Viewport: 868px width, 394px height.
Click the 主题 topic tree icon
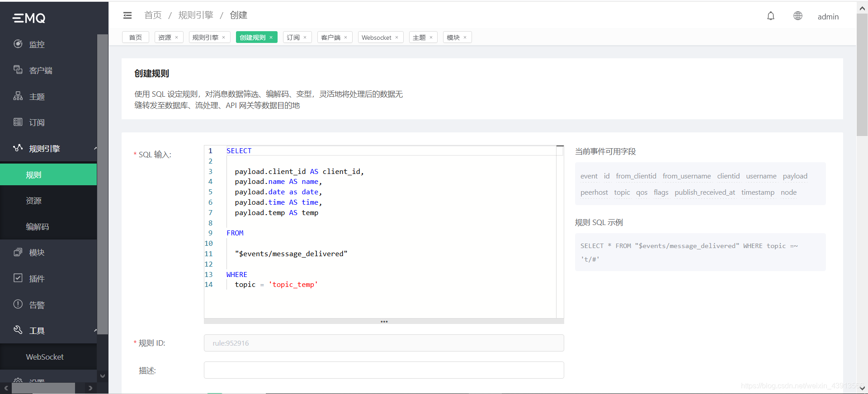18,96
